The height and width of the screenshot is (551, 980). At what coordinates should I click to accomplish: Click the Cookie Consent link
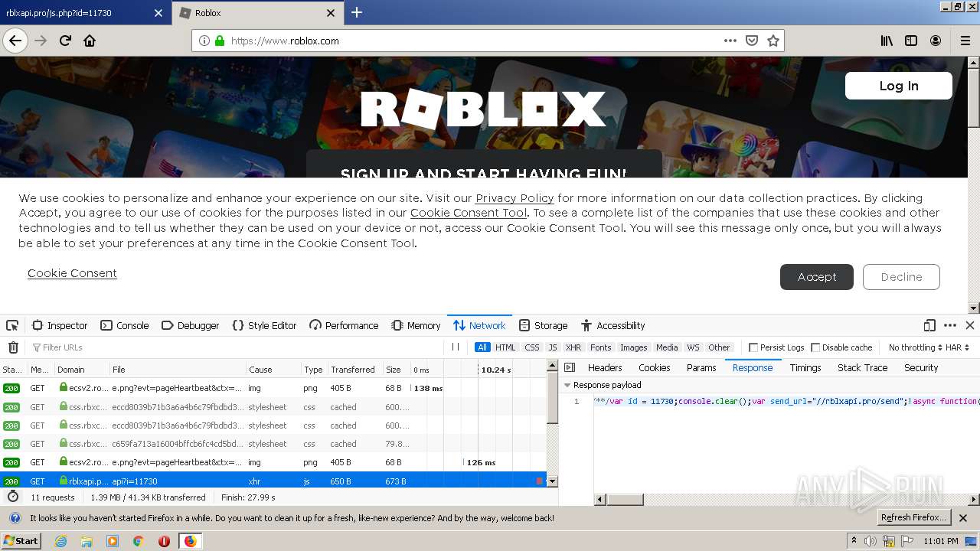pyautogui.click(x=72, y=273)
